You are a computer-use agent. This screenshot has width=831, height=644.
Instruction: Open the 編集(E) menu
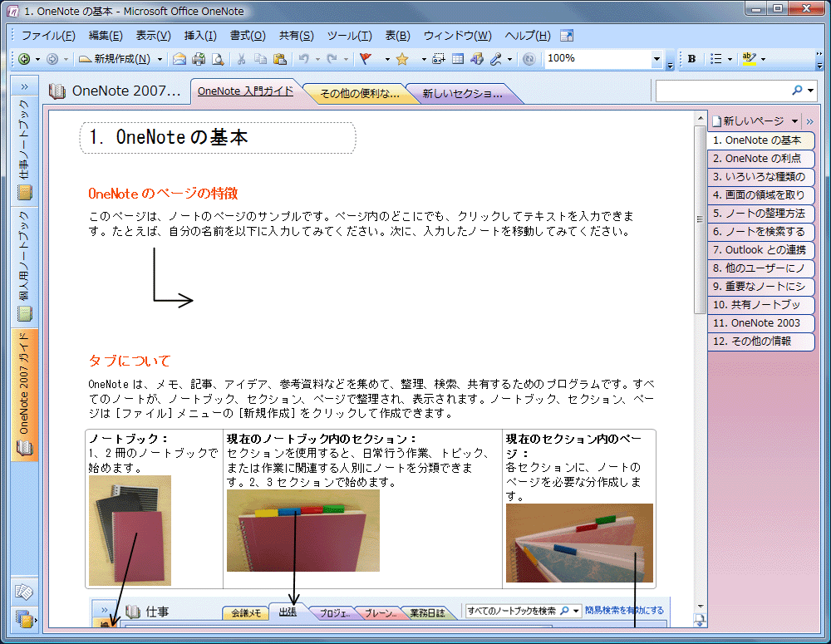click(x=106, y=36)
